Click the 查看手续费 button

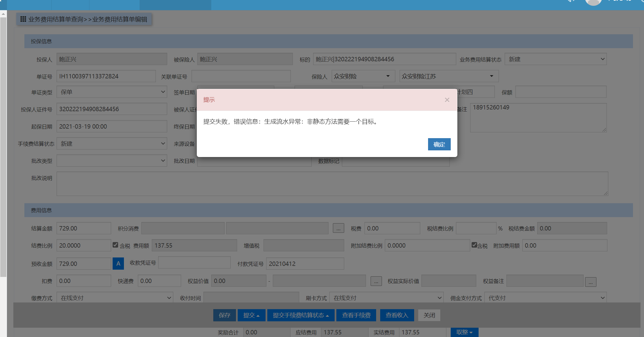[x=356, y=315]
